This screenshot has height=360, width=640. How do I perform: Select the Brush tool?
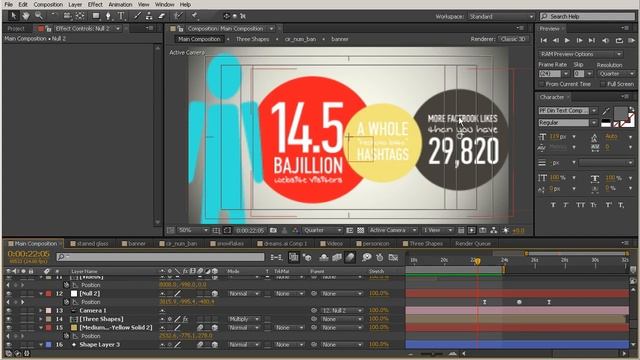pyautogui.click(x=138, y=16)
